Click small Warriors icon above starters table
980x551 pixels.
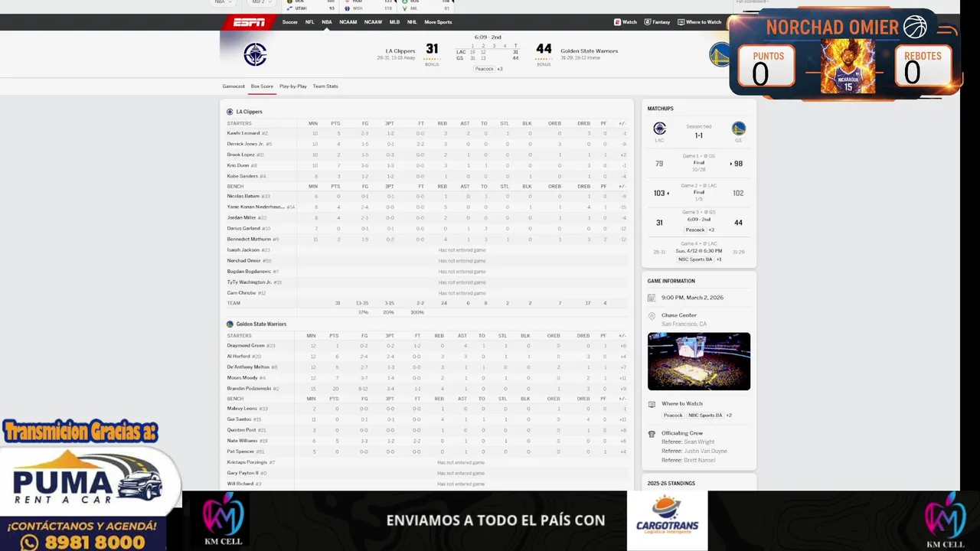(x=230, y=324)
